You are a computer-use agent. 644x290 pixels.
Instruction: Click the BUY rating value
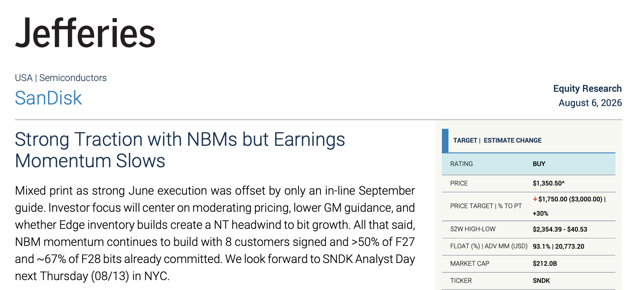[539, 164]
